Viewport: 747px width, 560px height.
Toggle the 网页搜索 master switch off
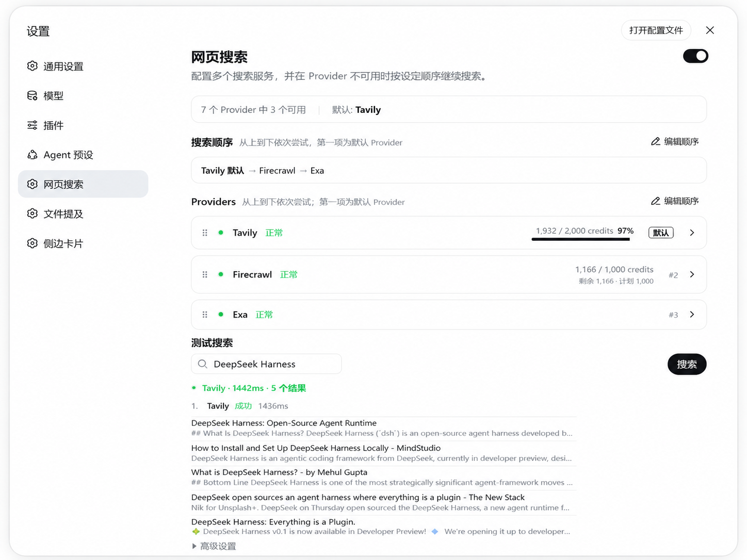coord(695,56)
